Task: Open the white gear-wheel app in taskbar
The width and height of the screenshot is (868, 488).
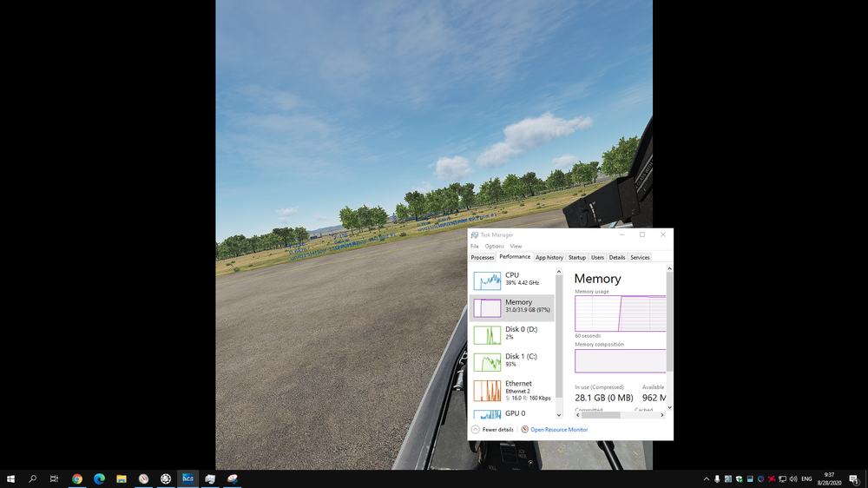Action: (166, 478)
